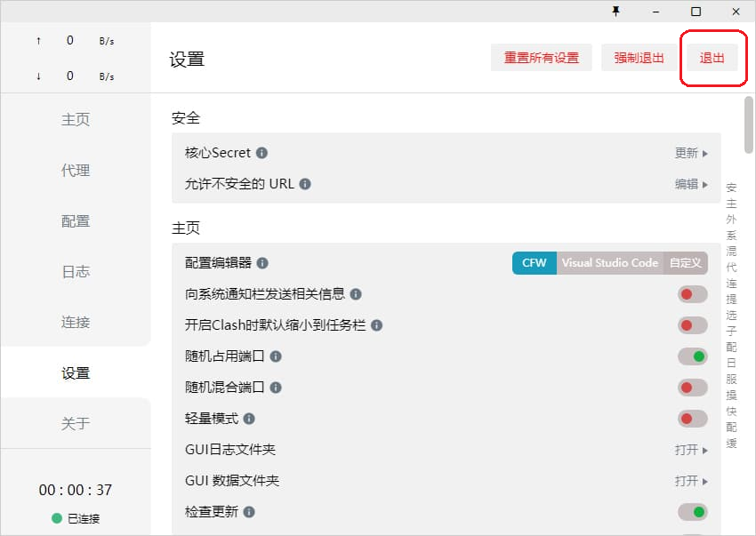Disable the 随机占用端口 toggle
The image size is (756, 536).
click(x=692, y=356)
